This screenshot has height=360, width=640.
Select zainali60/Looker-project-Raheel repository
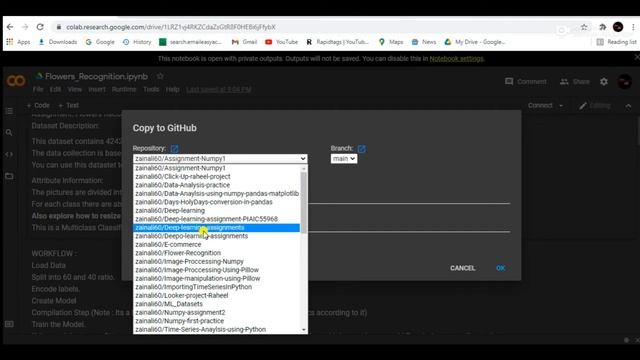[x=216, y=296]
